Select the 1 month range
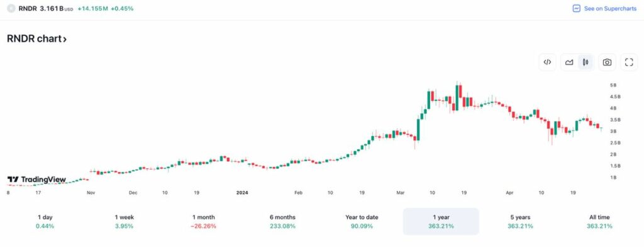 tap(203, 221)
